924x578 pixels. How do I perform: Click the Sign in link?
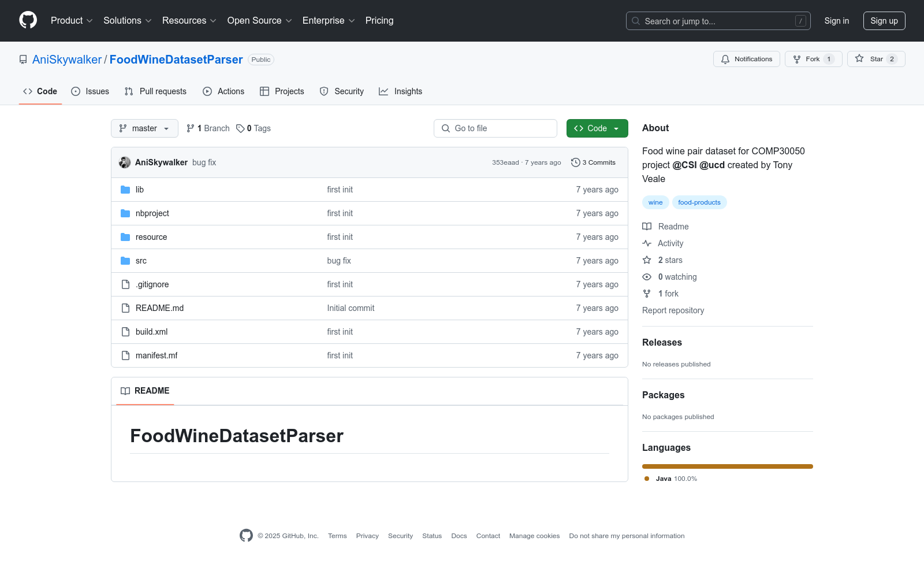(837, 21)
